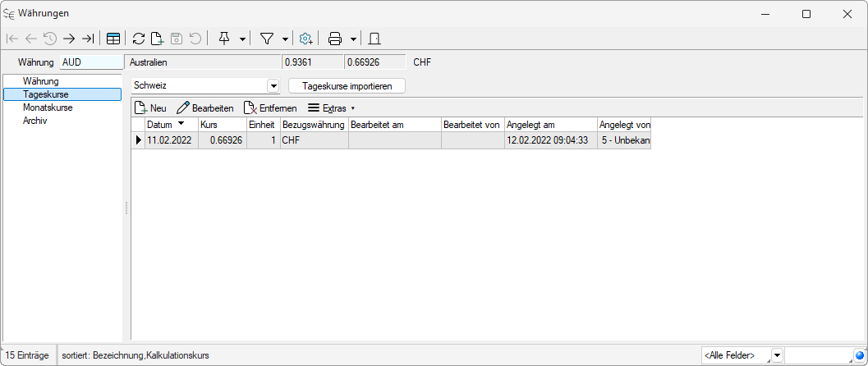
Task: Expand the filter dropdown arrow
Action: 285,39
